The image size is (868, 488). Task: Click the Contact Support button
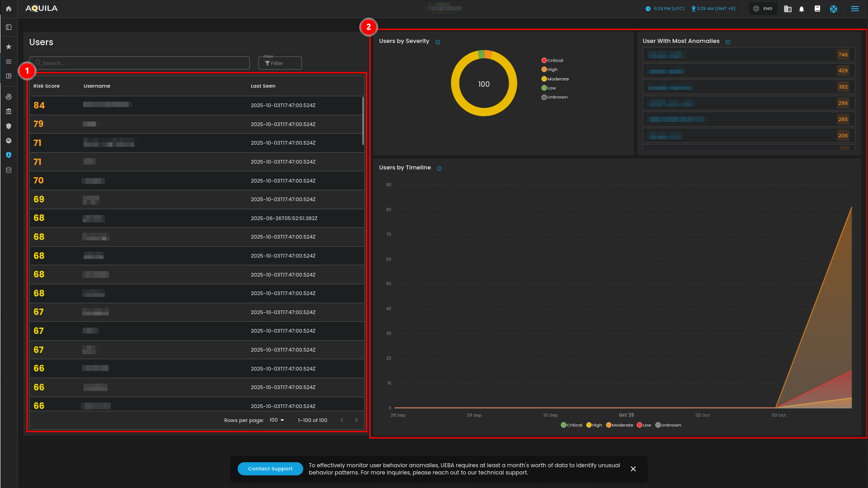pos(270,469)
